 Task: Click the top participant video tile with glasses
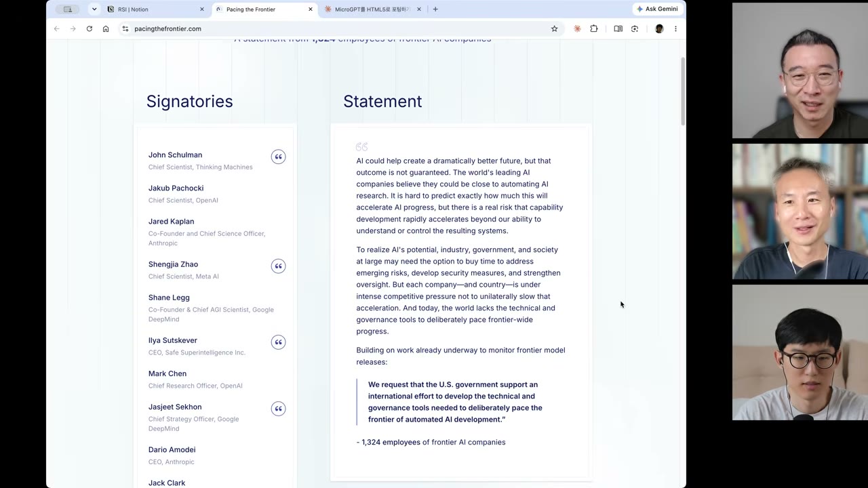(x=800, y=70)
